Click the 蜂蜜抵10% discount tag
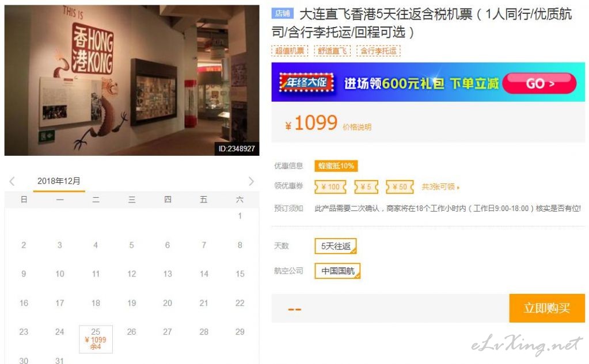 [x=336, y=166]
